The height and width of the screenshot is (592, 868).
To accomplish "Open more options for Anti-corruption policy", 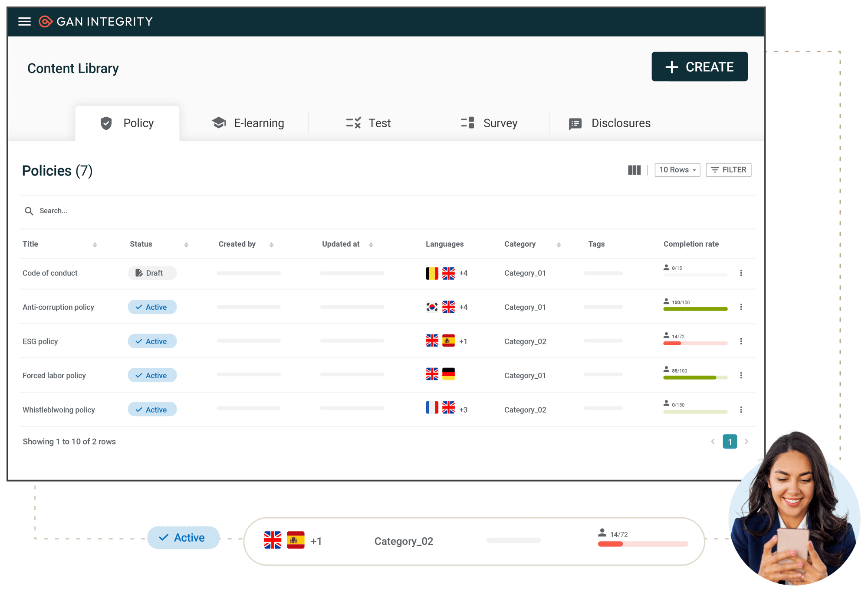I will click(x=741, y=307).
